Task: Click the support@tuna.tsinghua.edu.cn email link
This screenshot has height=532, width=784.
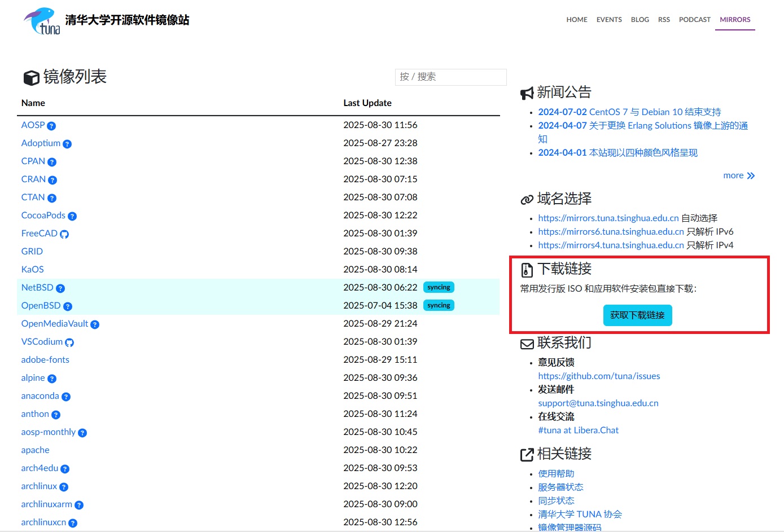Action: (x=598, y=403)
